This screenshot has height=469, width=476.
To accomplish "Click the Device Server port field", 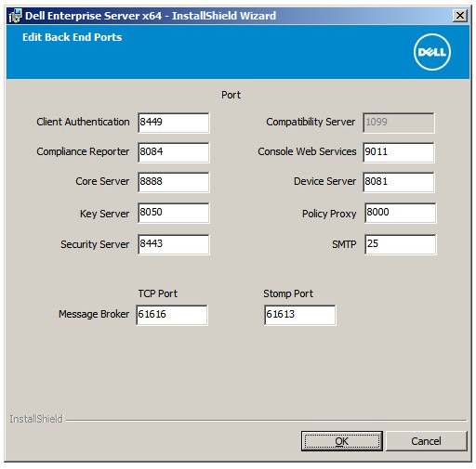I will [399, 182].
